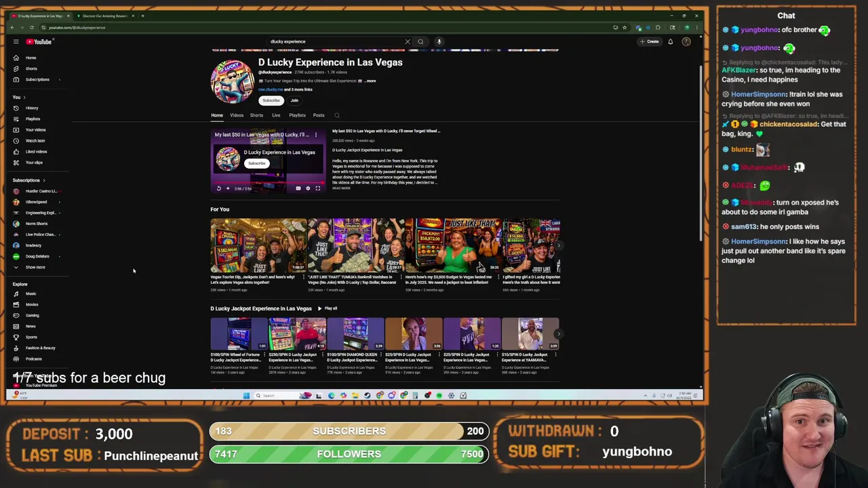
Task: Open featured video settings gear
Action: [308, 188]
